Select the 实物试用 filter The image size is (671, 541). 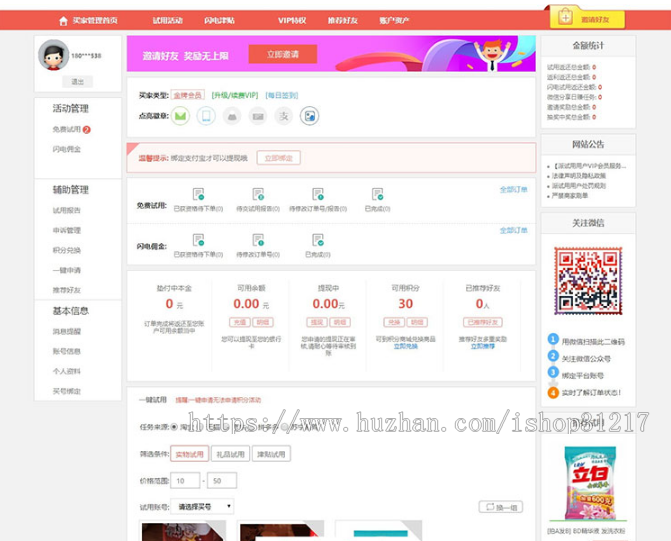(x=190, y=454)
